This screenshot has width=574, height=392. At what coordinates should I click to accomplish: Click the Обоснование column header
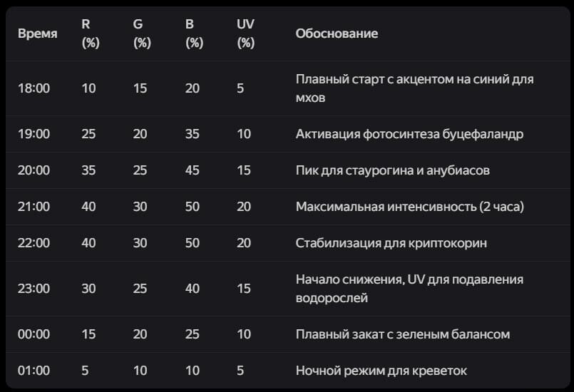point(337,33)
